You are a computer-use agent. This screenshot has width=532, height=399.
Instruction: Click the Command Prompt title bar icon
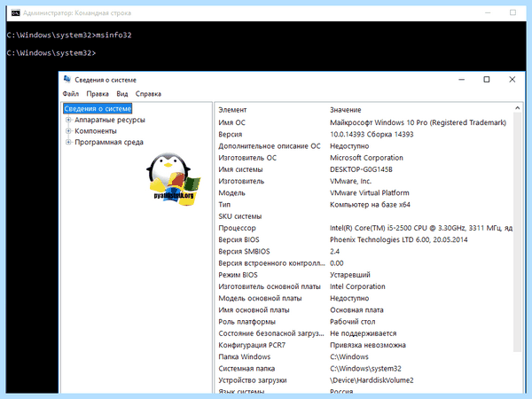click(x=15, y=13)
